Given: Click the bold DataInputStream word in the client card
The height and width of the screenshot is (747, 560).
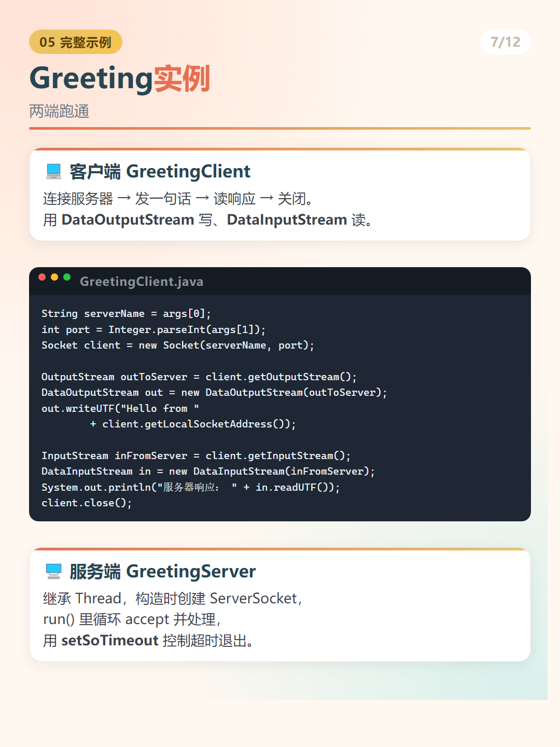Looking at the screenshot, I should click(287, 220).
